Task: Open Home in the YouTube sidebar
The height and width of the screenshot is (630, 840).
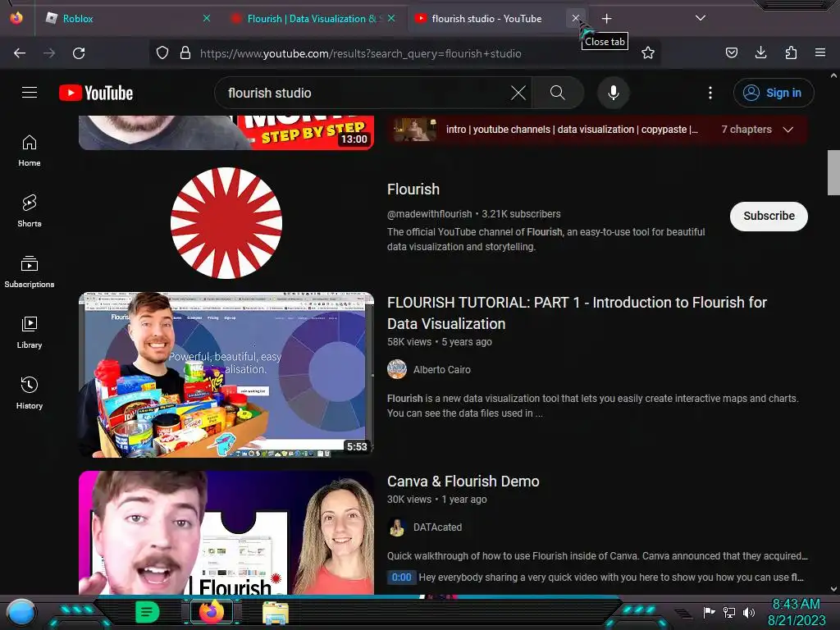Action: [30, 151]
